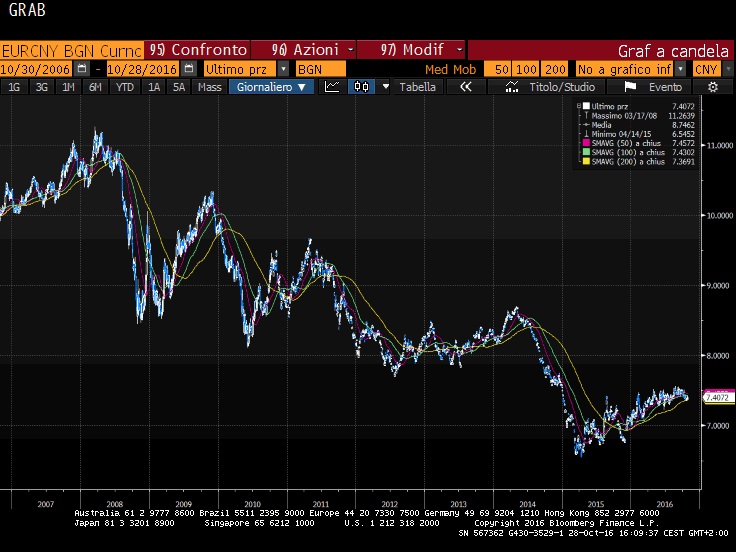Click the line chart type icon
Image resolution: width=736 pixels, height=552 pixels.
coord(332,87)
